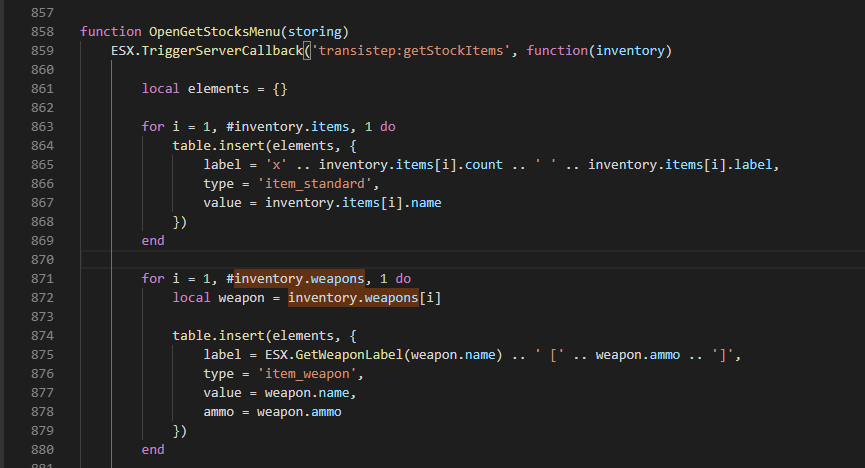The image size is (865, 468).
Task: Click ESX.TriggerServerCallback on line 859
Action: [x=207, y=50]
